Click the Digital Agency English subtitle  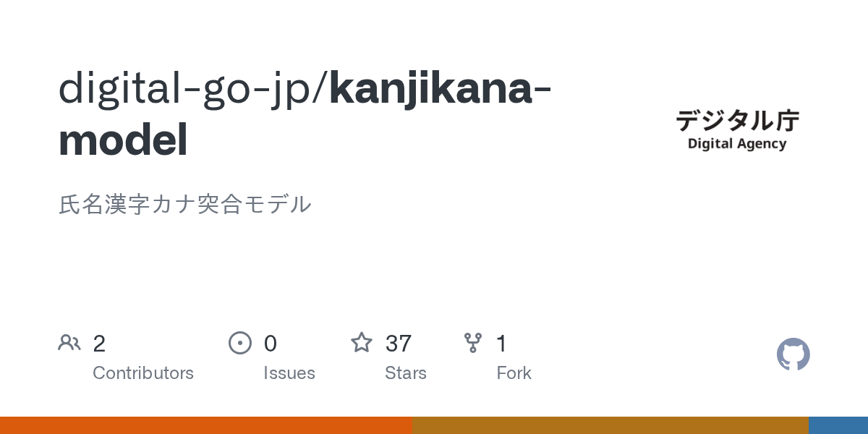(x=737, y=143)
